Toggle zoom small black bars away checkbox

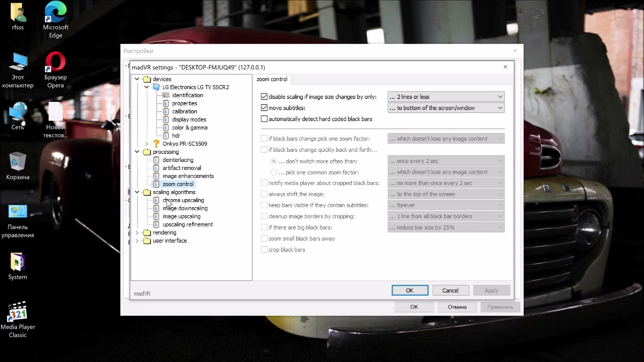pos(264,238)
